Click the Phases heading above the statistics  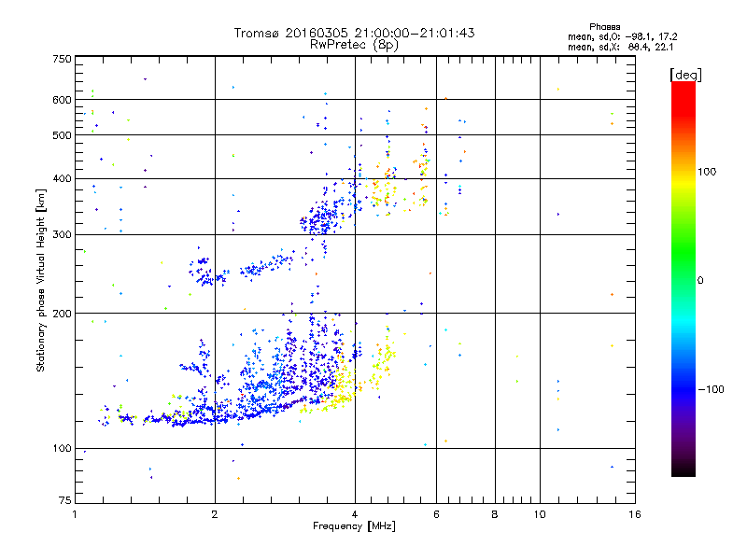click(x=604, y=27)
